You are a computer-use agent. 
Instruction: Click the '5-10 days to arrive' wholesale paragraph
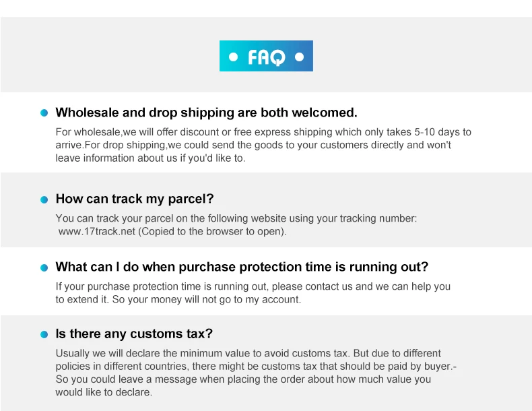coord(263,145)
